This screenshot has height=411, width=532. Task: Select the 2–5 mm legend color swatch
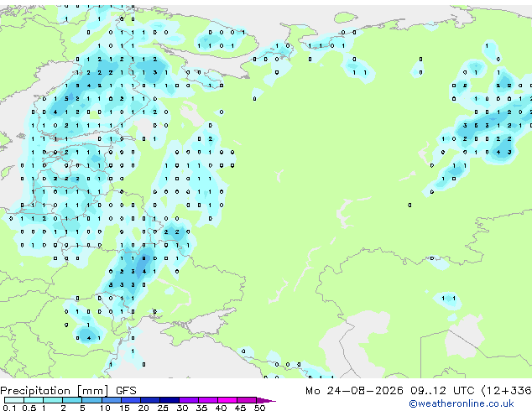tap(72, 400)
